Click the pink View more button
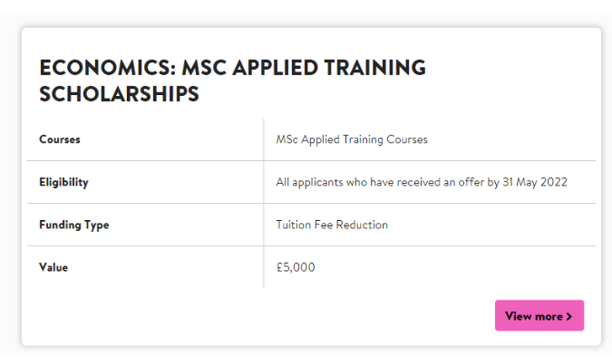The width and height of the screenshot is (612, 364). pos(539,316)
